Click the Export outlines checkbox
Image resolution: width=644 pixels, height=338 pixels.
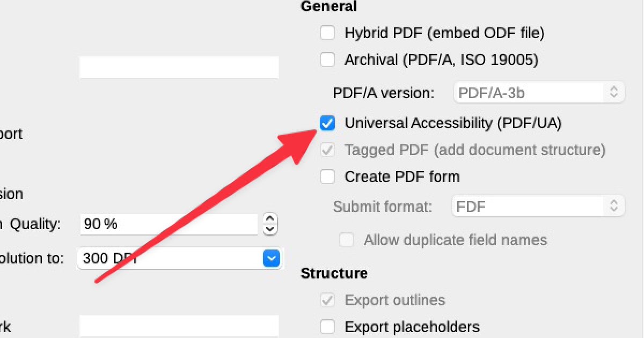click(x=327, y=300)
